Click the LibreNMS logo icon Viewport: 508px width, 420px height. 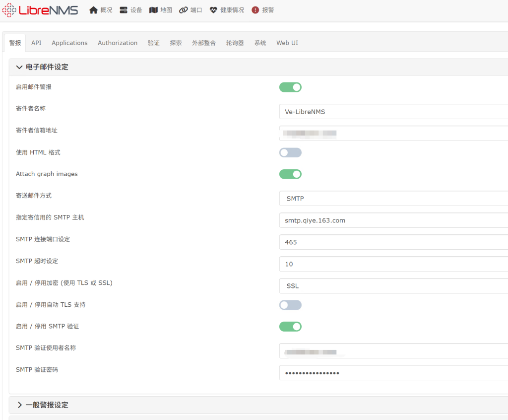click(x=9, y=10)
